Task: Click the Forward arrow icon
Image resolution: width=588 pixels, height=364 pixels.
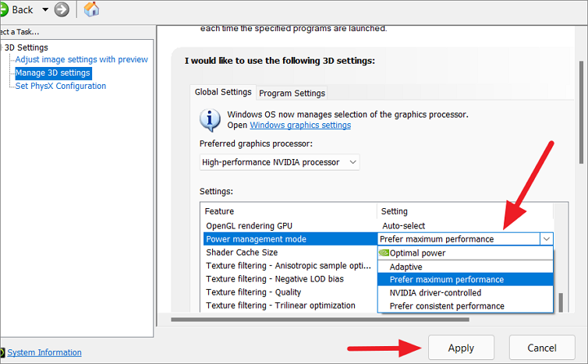Action: pos(62,9)
